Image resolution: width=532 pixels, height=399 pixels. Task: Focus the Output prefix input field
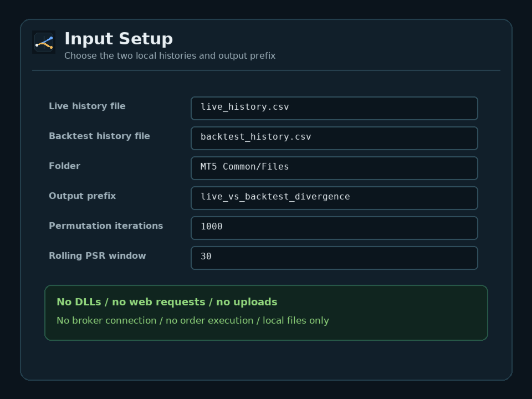click(x=334, y=198)
